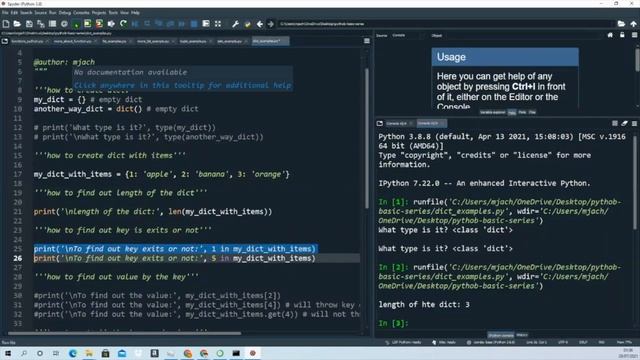Save the current file via toolbar
Viewport: 640px width, 360px height.
click(x=29, y=24)
